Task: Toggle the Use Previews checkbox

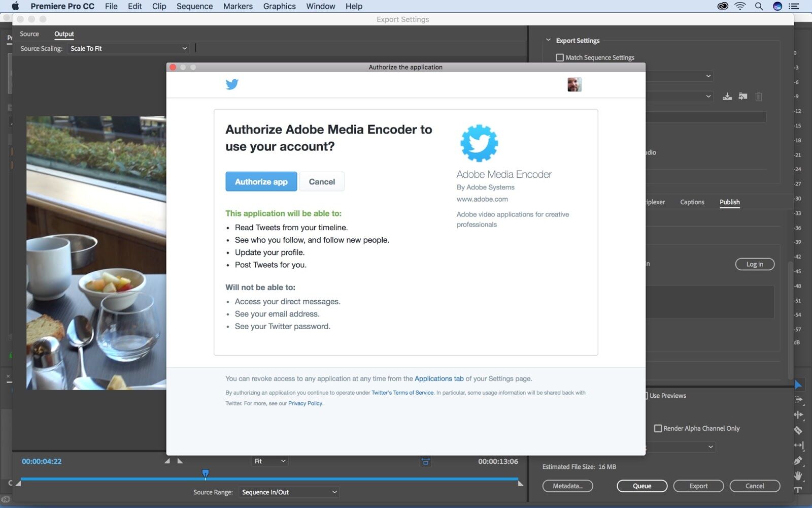Action: click(x=646, y=395)
